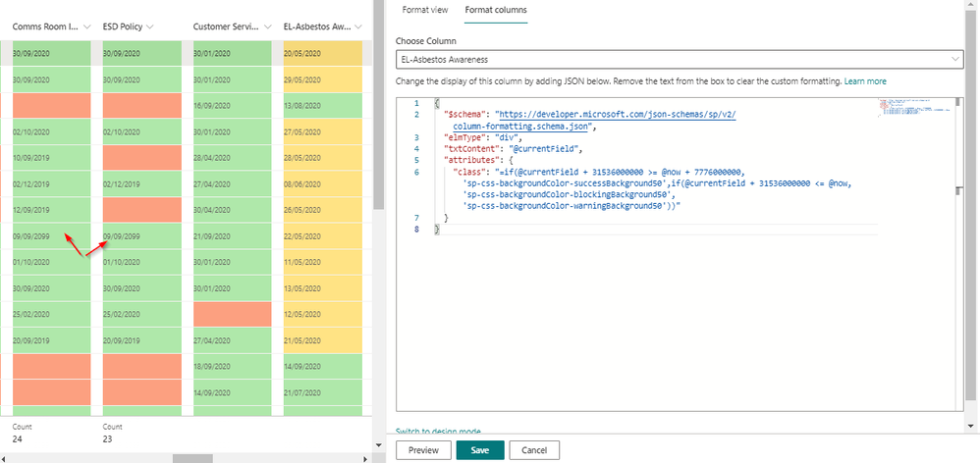
Task: Click the list scrollbar down arrow
Action: (x=379, y=445)
